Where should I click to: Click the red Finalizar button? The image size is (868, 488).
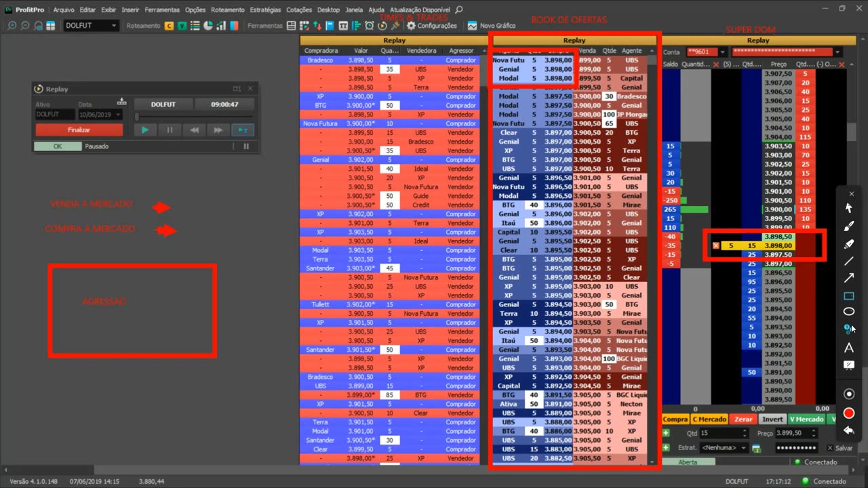[79, 129]
